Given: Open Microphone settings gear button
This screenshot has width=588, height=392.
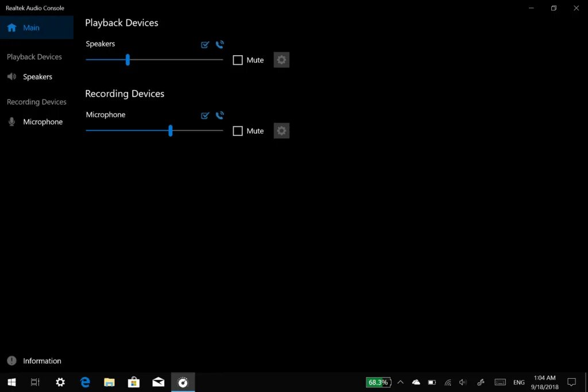Looking at the screenshot, I should tap(281, 131).
